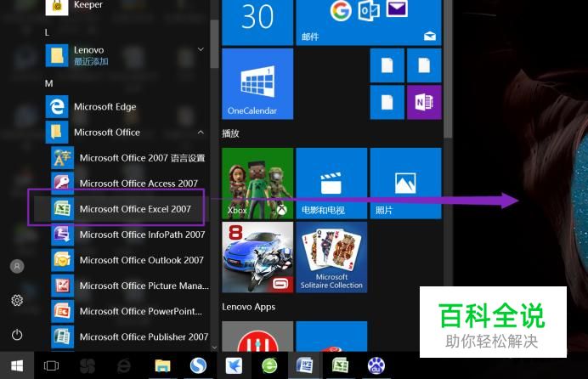Open Settings gear in Start menu

tap(17, 300)
